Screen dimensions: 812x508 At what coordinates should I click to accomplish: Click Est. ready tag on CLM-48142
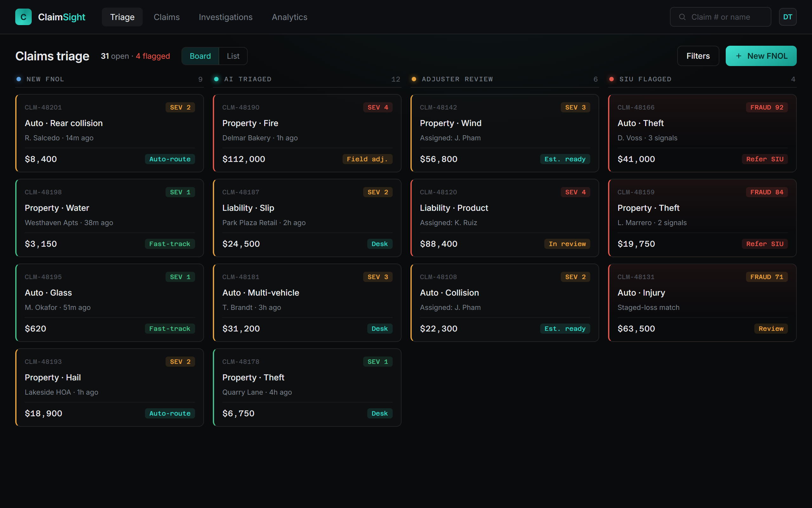[565, 159]
